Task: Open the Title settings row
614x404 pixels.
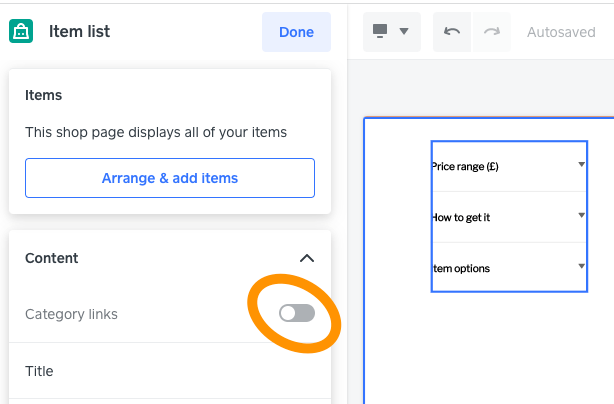Action: (x=170, y=371)
